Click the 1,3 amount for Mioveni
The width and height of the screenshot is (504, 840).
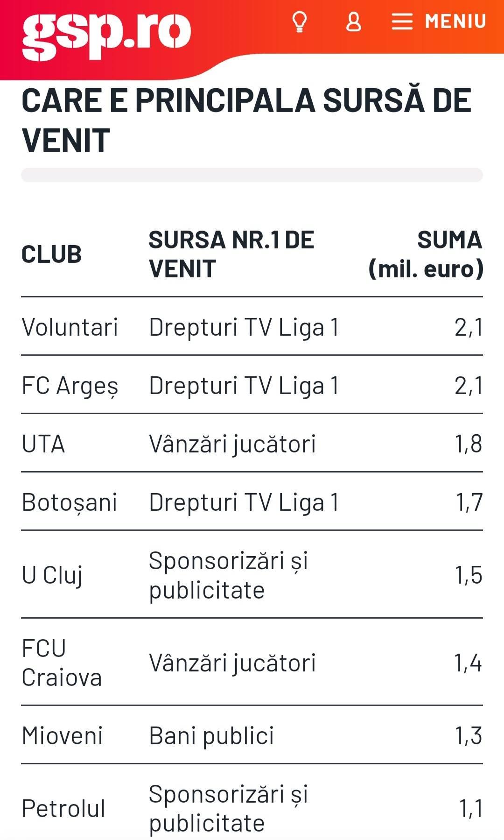[x=468, y=736]
